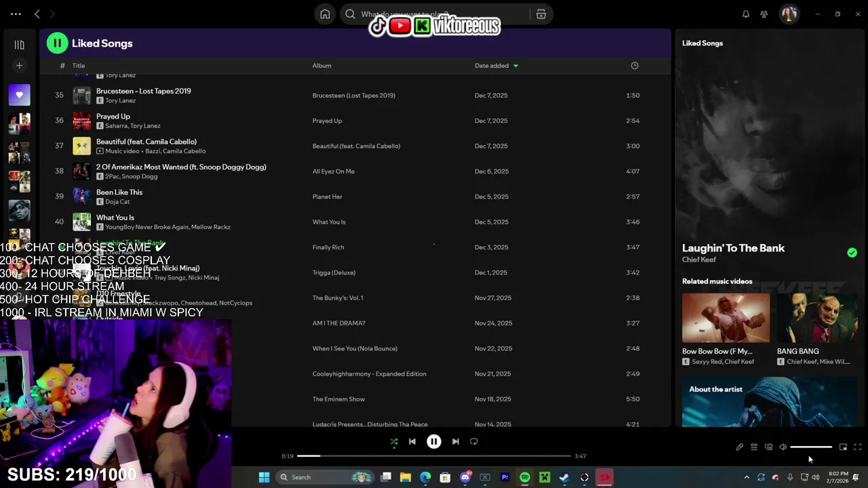Select the Brucesteen - Lost Tapes 2019 track
Image resolution: width=868 pixels, height=488 pixels.
tap(144, 91)
